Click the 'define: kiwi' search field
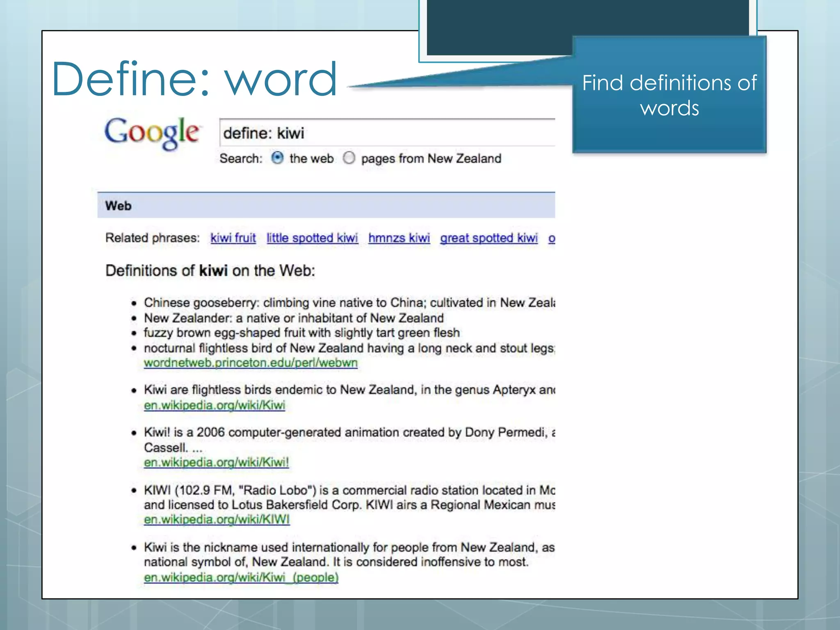840x630 pixels. 387,133
